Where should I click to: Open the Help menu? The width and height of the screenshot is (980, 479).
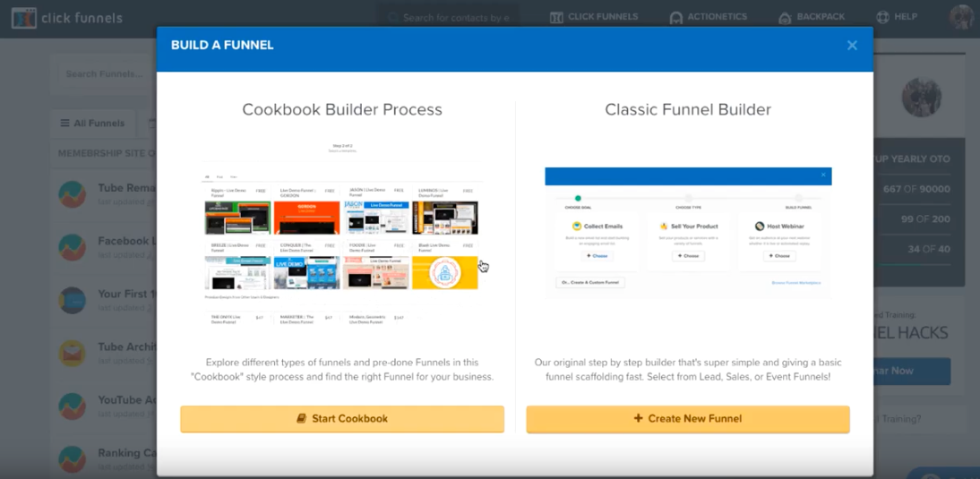tap(897, 17)
